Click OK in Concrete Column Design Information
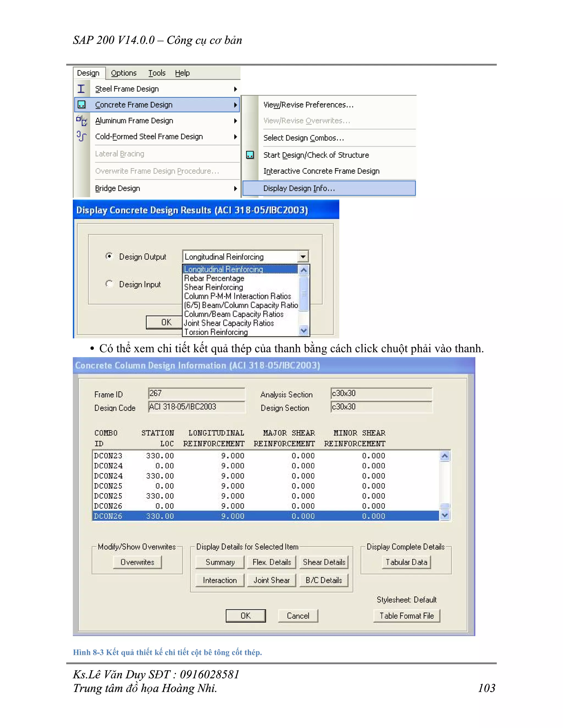The width and height of the screenshot is (563, 728). [x=246, y=616]
